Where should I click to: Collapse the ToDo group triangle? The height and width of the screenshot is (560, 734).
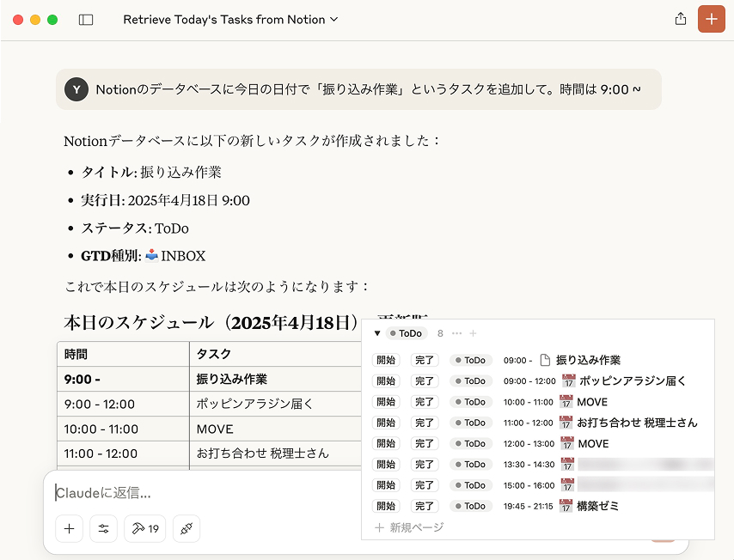point(377,333)
